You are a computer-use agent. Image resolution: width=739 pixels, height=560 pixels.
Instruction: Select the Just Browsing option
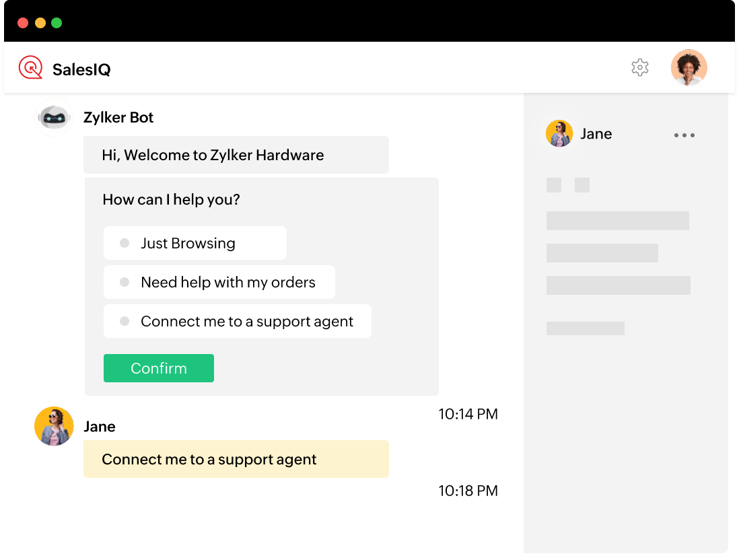point(195,243)
